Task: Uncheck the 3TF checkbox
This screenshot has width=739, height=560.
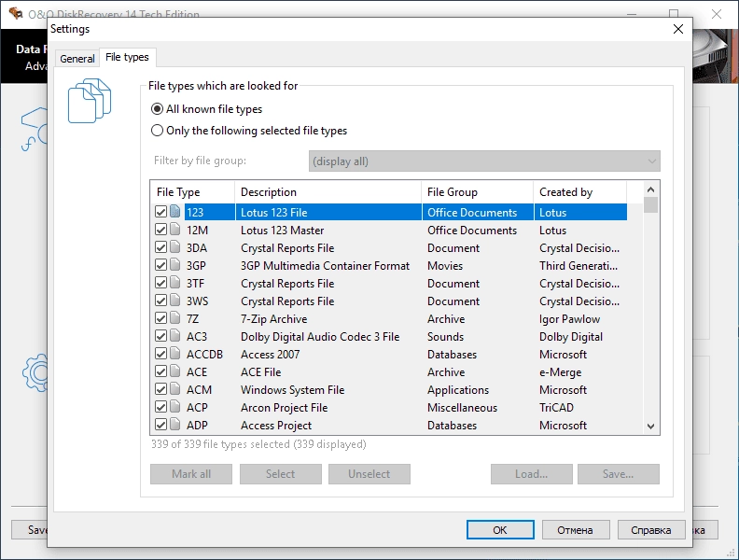Action: tap(160, 283)
